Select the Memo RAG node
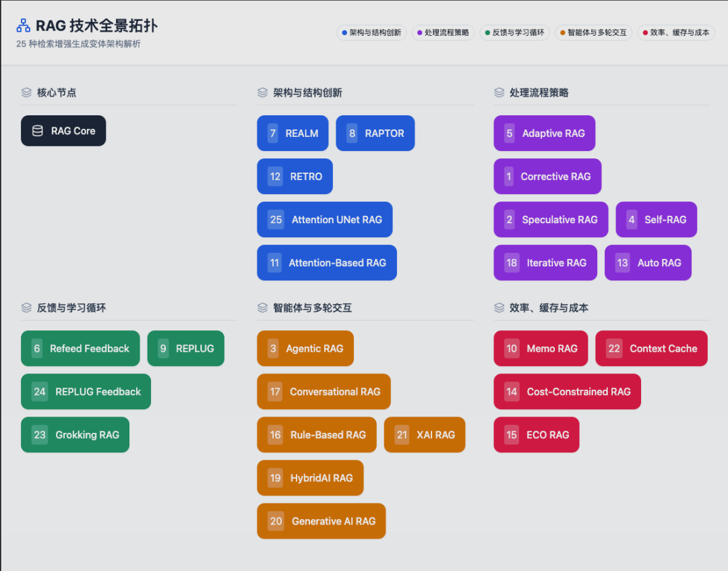This screenshot has height=571, width=728. point(541,349)
